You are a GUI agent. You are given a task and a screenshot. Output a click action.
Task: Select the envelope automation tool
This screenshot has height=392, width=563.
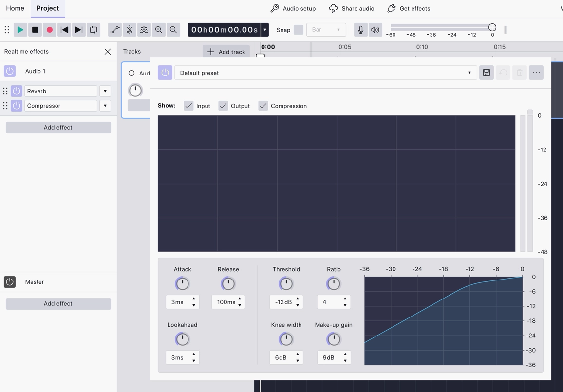click(115, 30)
